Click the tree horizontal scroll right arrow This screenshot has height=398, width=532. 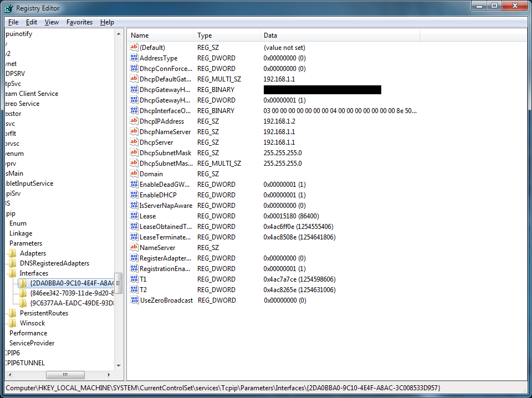point(109,375)
